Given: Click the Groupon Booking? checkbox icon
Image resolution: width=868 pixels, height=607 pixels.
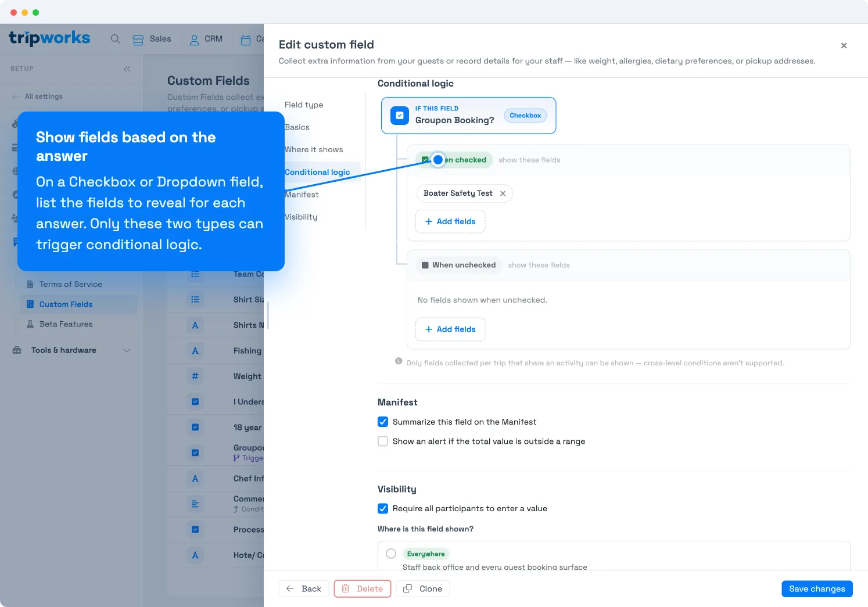Looking at the screenshot, I should point(400,116).
